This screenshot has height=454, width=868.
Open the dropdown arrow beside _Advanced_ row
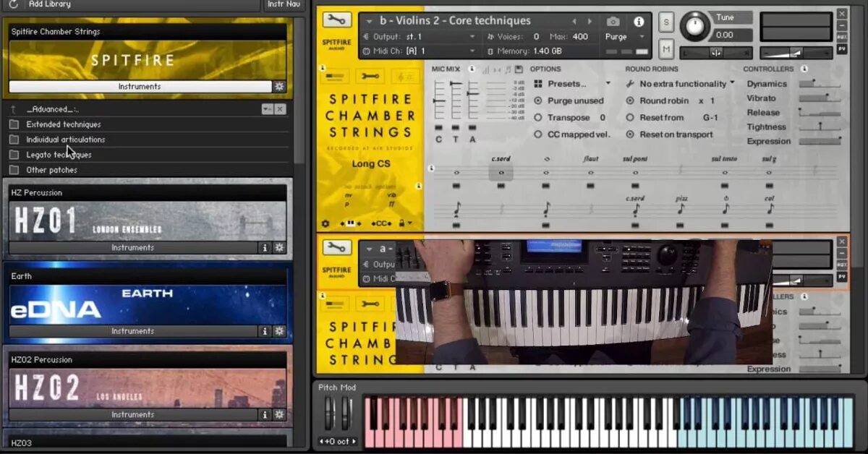coord(267,109)
